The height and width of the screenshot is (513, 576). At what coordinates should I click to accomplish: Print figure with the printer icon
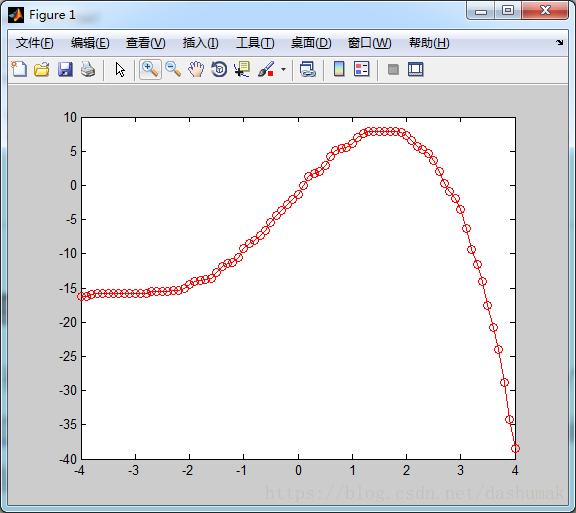[x=88, y=69]
